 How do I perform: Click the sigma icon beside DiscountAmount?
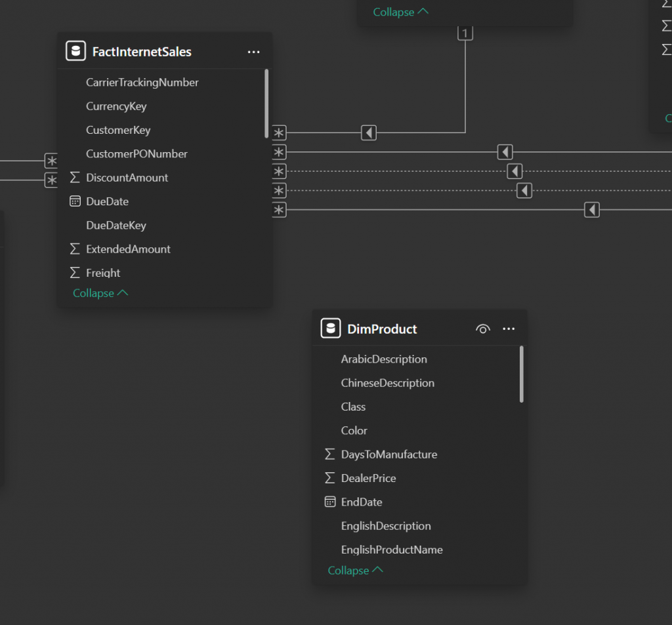pos(75,178)
